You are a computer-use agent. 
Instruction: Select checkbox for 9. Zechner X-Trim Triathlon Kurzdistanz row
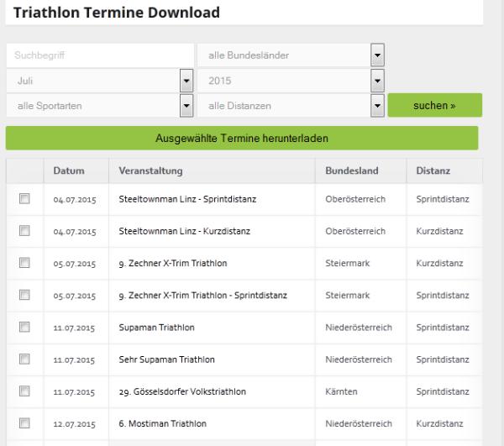tap(24, 263)
